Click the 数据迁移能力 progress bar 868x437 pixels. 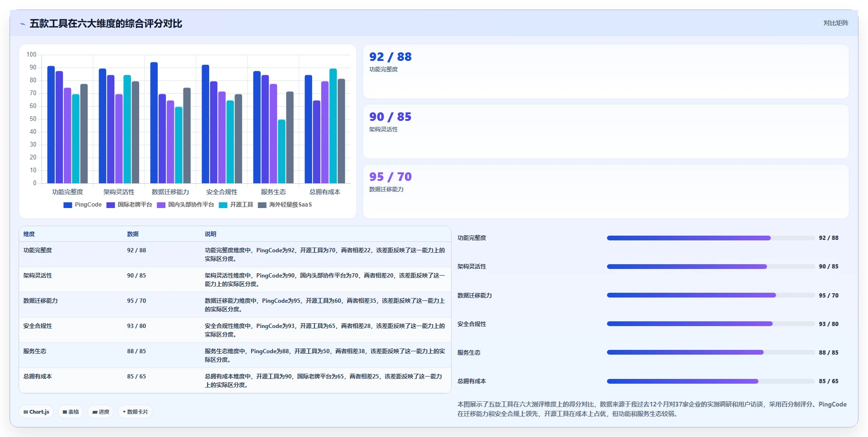click(711, 295)
